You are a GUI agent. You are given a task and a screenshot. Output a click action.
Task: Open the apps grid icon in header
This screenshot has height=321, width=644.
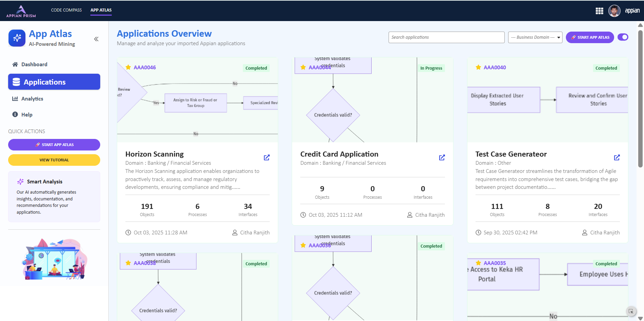click(x=600, y=11)
